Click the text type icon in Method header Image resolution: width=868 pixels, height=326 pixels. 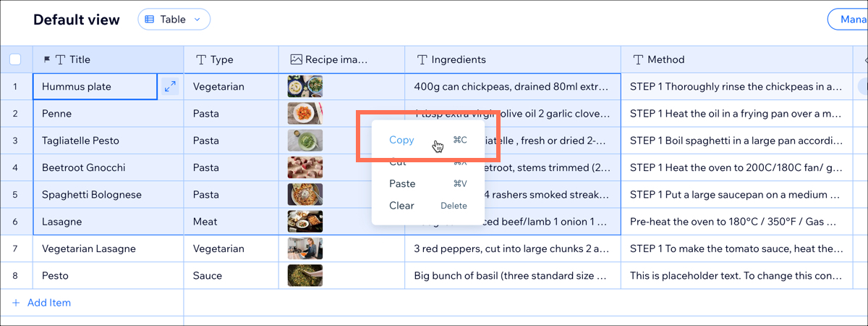(x=638, y=59)
